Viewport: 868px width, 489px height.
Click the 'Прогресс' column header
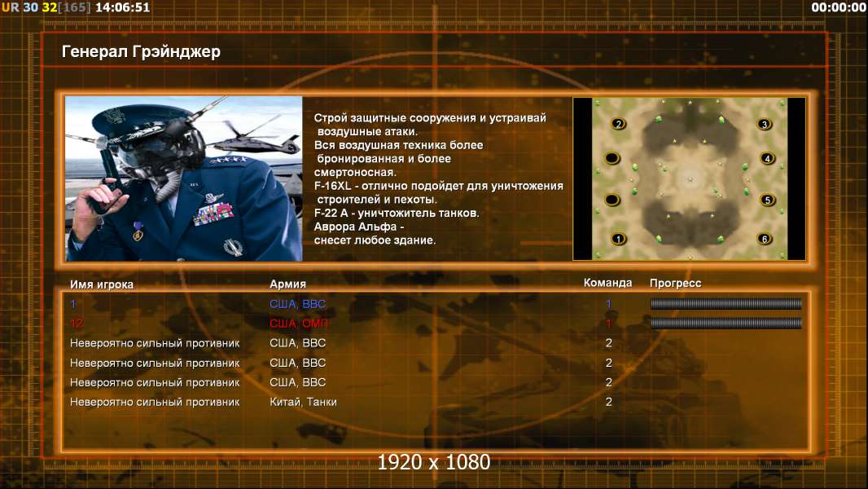675,284
